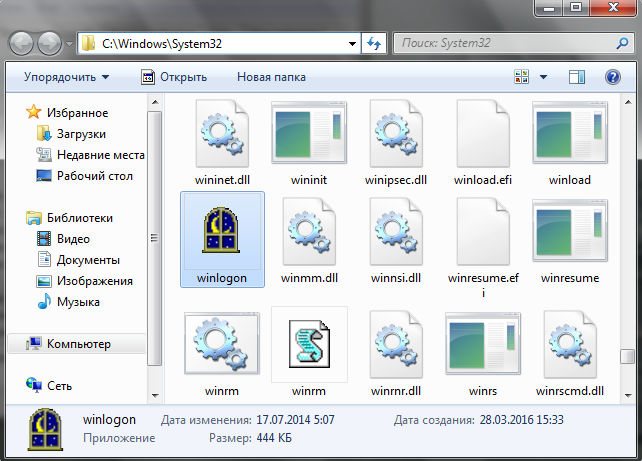Click the Поиск: System32 search field
The image size is (642, 461).
tap(506, 43)
